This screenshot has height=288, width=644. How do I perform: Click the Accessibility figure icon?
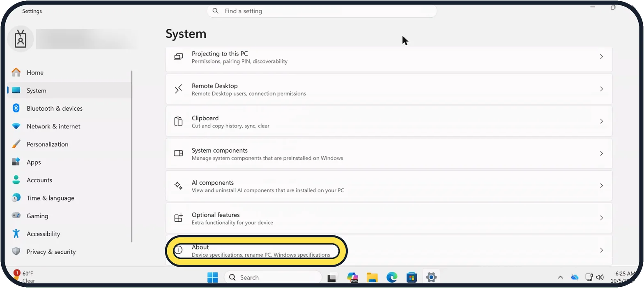click(x=16, y=234)
